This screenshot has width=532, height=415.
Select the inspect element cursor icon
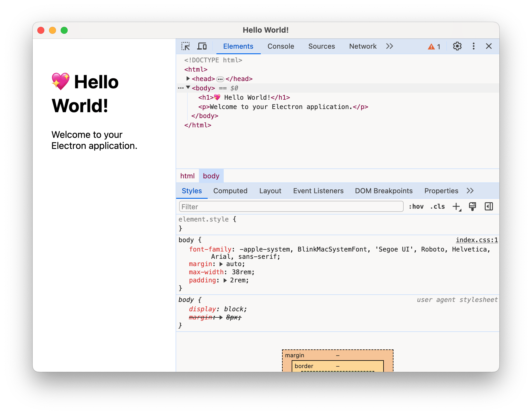click(186, 46)
